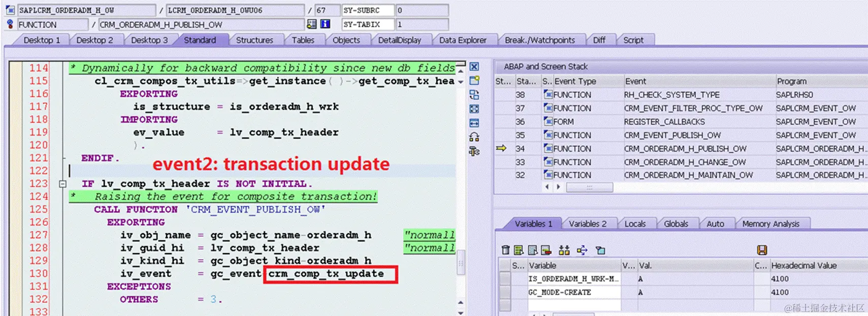This screenshot has width=868, height=316.
Task: Close the ABAP and Screen Stack tool
Action: click(x=474, y=67)
